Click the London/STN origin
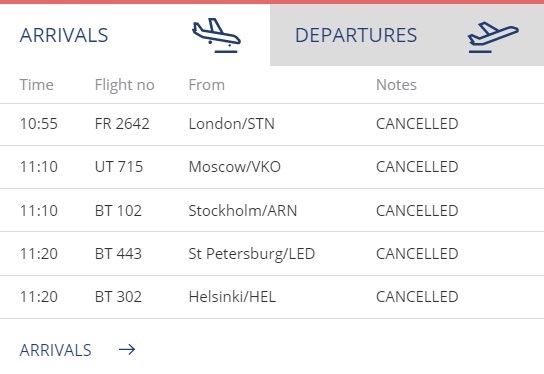Image resolution: width=544 pixels, height=374 pixels. pos(231,124)
